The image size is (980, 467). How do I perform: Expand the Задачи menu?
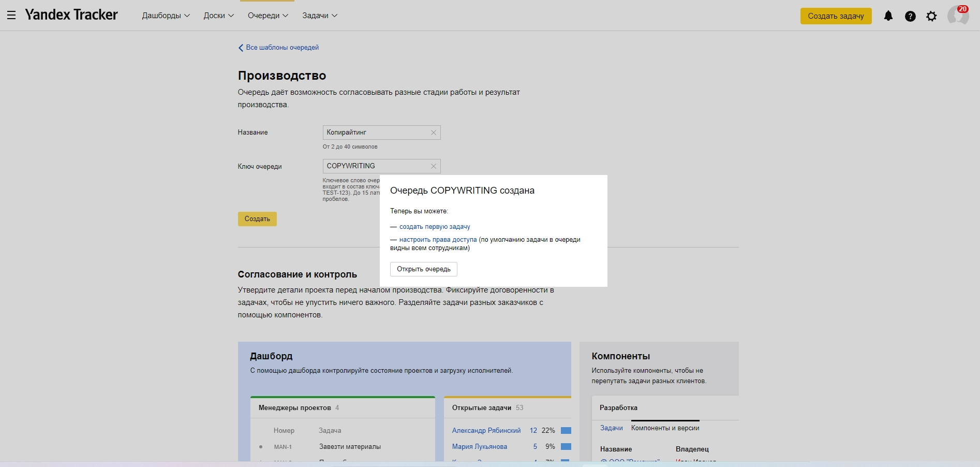point(320,16)
